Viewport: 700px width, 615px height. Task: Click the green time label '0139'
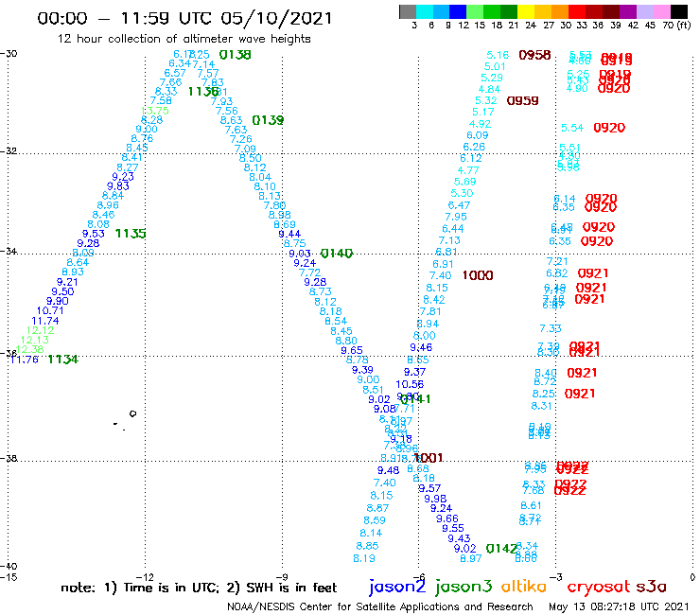[x=268, y=120]
